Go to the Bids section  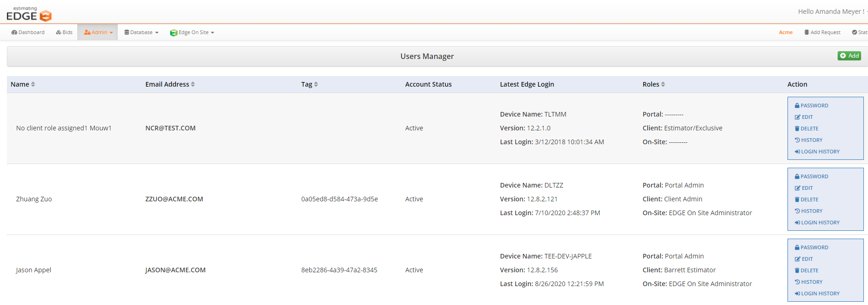coord(64,32)
